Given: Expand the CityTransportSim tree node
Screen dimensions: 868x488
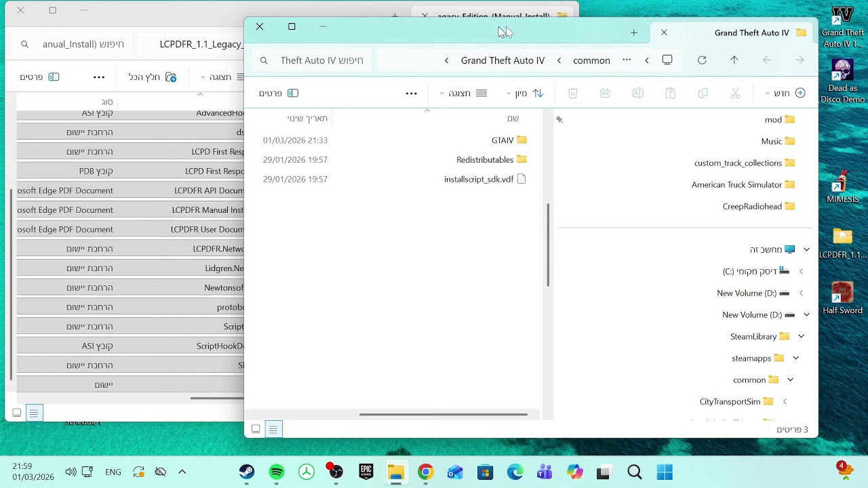Looking at the screenshot, I should pyautogui.click(x=785, y=401).
